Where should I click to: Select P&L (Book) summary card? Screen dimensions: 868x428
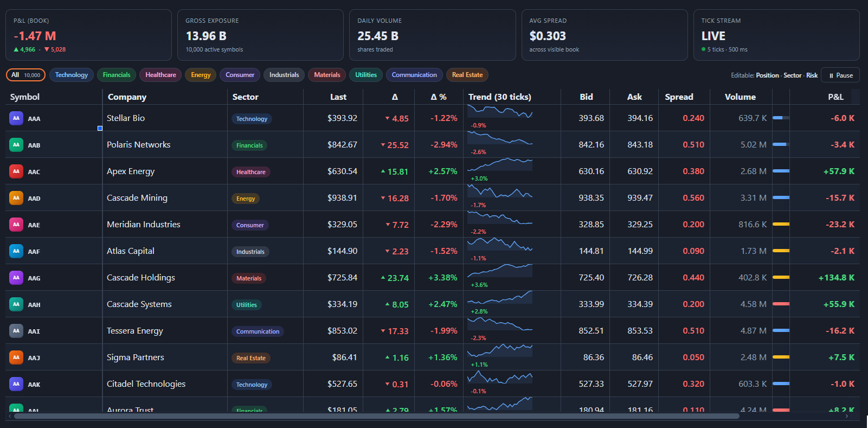(x=88, y=35)
